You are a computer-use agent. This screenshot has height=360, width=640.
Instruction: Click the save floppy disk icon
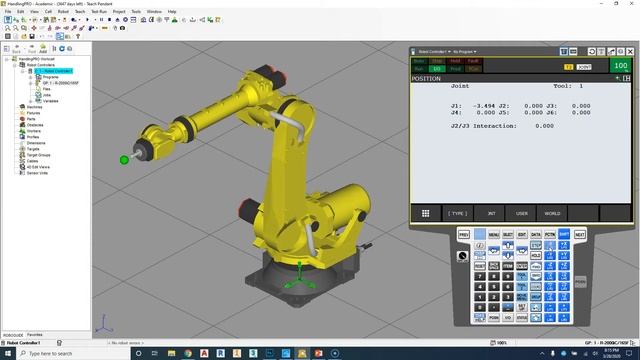32,36
